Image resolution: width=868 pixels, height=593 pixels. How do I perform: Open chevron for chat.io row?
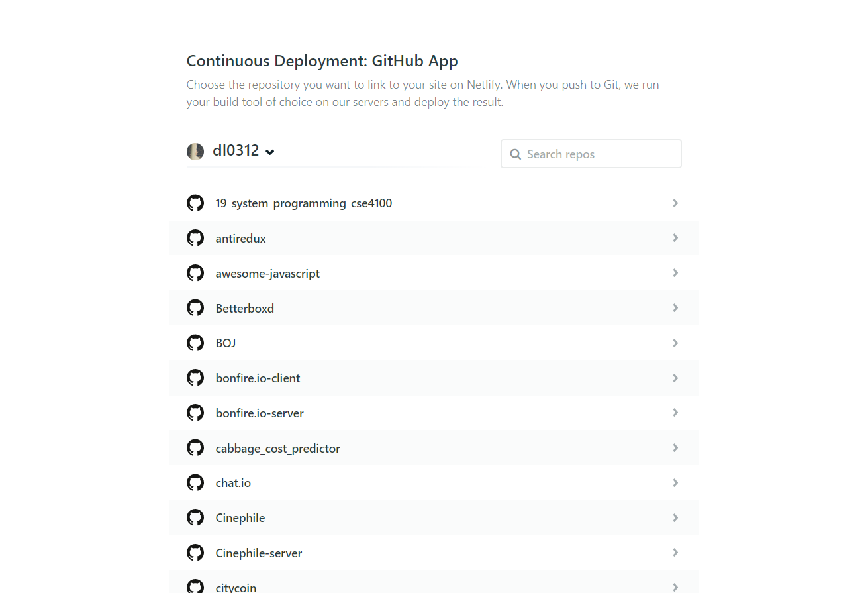[675, 482]
